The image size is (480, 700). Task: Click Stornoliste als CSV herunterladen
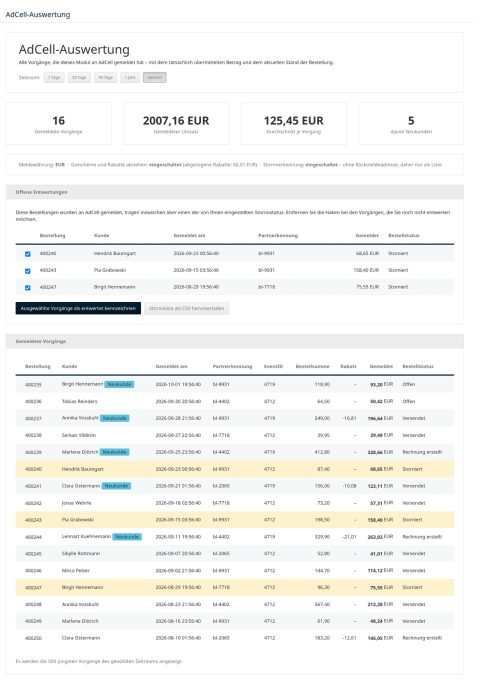[x=187, y=308]
